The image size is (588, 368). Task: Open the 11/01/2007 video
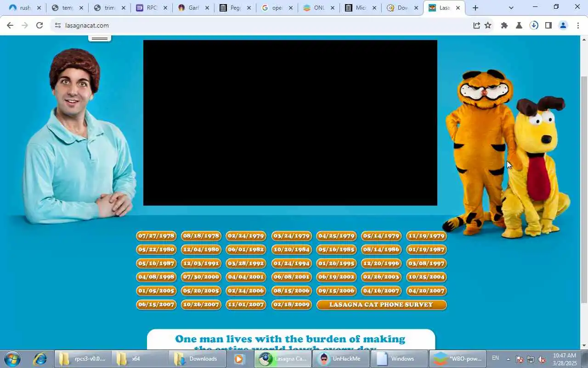246,305
